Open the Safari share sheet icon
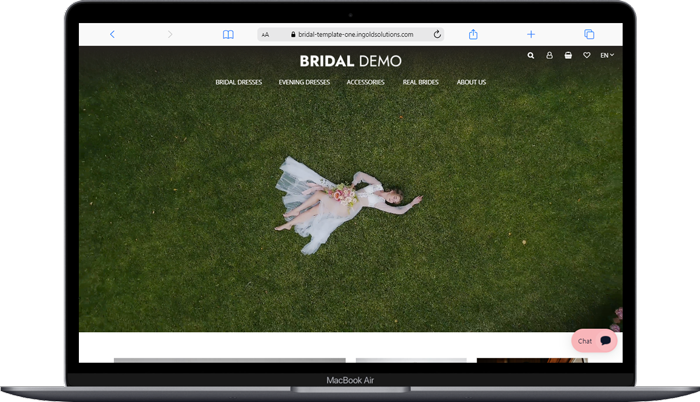This screenshot has height=402, width=700. coord(473,34)
